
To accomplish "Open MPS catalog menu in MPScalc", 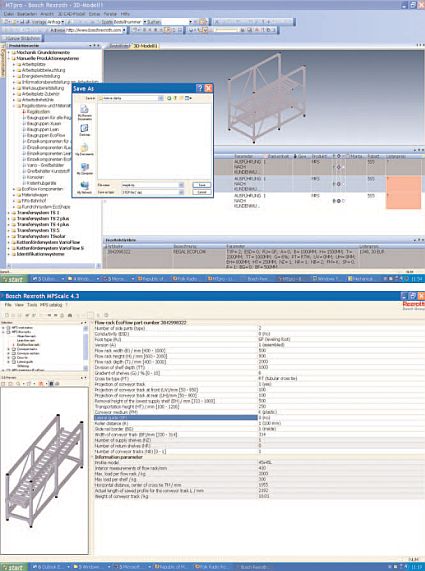I will tap(51, 305).
